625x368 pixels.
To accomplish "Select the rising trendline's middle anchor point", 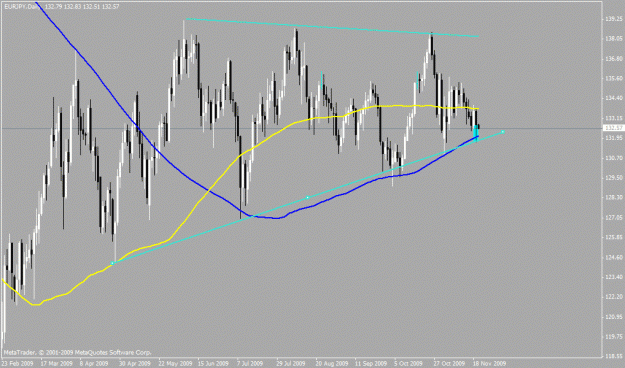I will (x=308, y=197).
